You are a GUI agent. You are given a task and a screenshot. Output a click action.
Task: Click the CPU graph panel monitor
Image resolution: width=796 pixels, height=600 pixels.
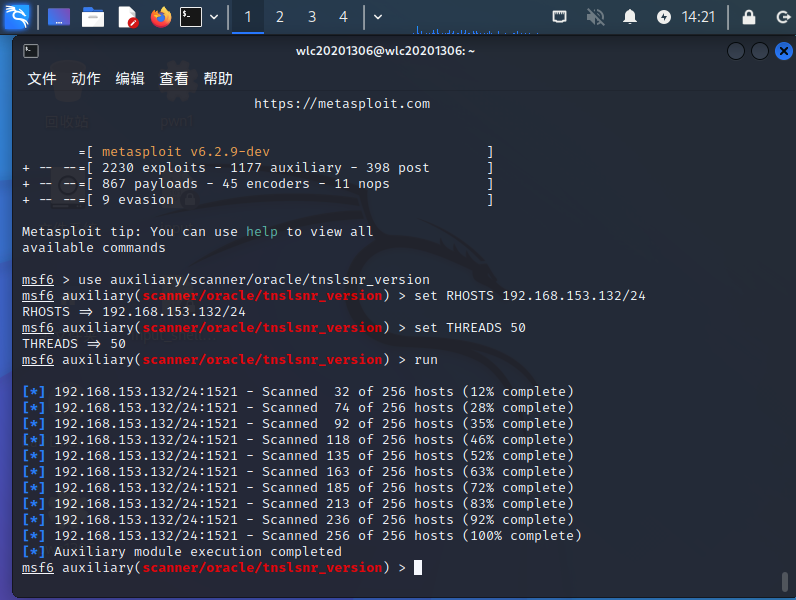476,29
